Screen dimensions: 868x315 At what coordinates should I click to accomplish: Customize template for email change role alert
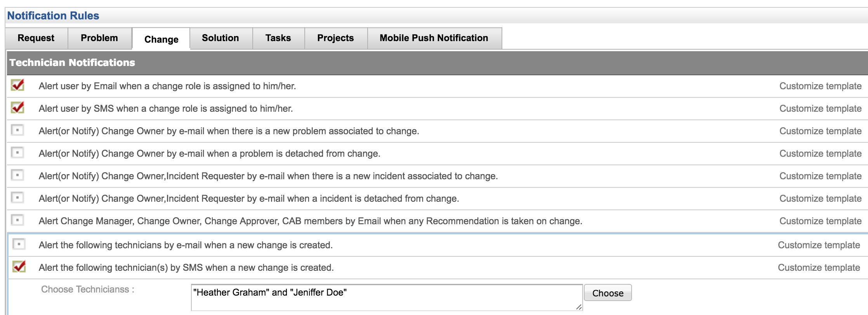pyautogui.click(x=820, y=86)
